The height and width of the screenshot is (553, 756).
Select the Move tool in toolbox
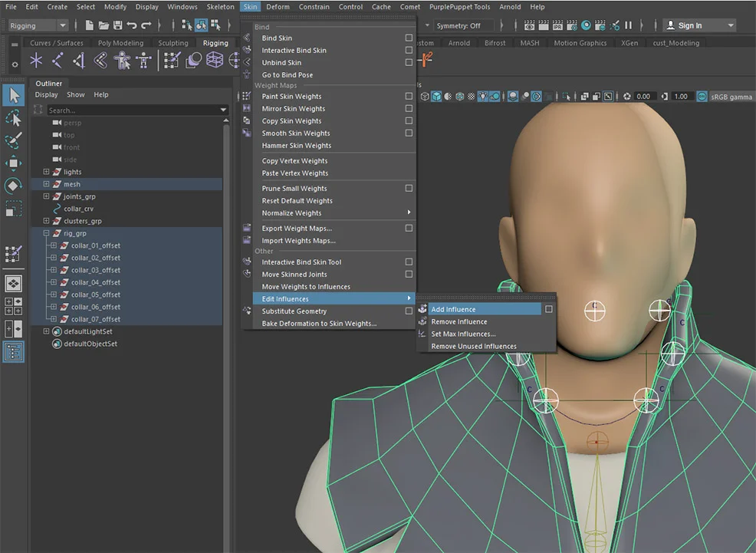[x=14, y=163]
